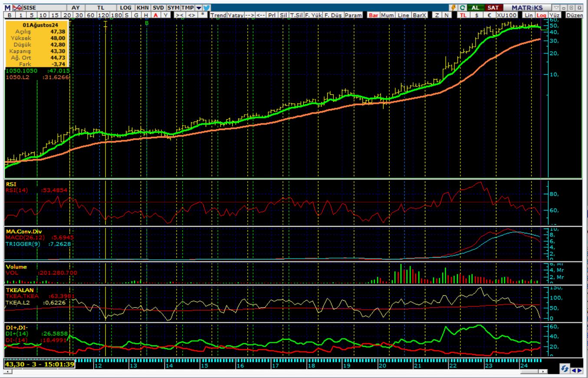This screenshot has height=378, width=588.
Task: Open the KHN menu
Action: [x=142, y=8]
